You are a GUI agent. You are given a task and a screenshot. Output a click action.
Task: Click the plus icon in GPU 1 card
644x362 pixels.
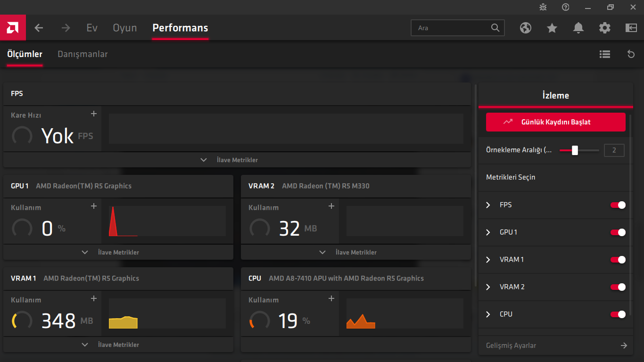tap(94, 206)
